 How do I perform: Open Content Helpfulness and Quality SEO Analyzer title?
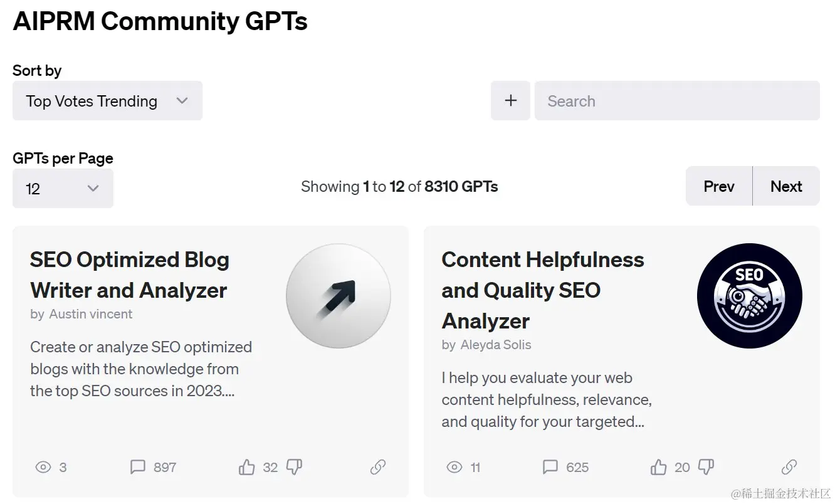(542, 290)
